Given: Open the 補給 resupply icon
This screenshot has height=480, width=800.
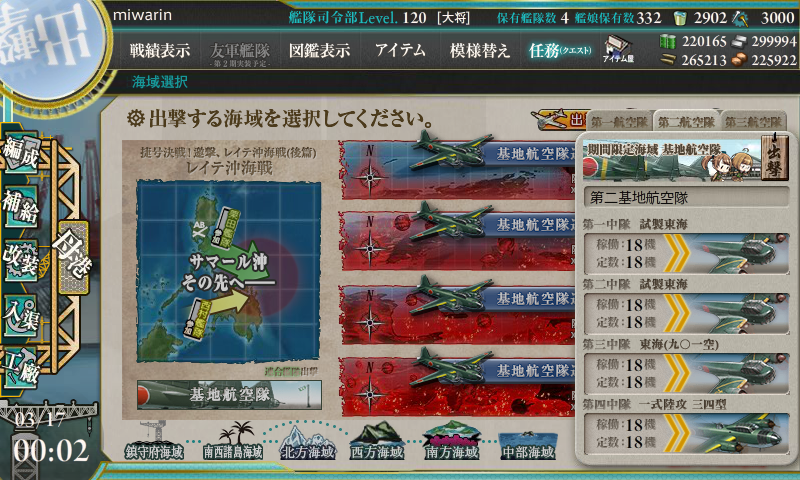Looking at the screenshot, I should click(20, 206).
